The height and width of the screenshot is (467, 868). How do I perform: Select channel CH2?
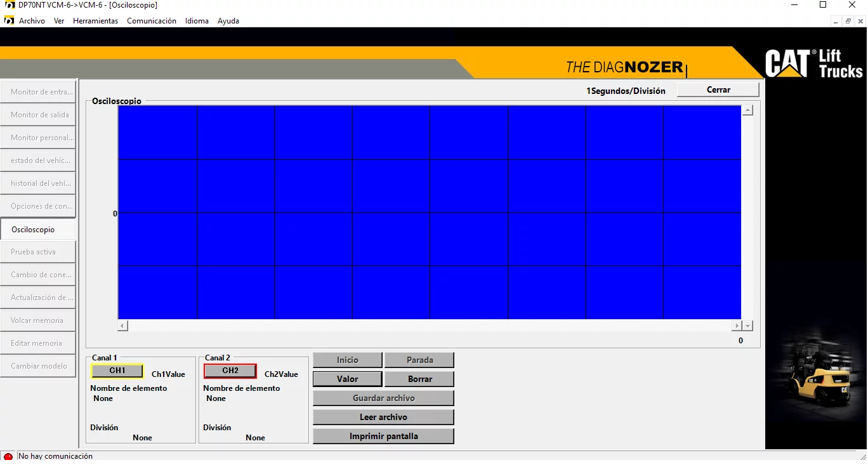[x=230, y=371]
